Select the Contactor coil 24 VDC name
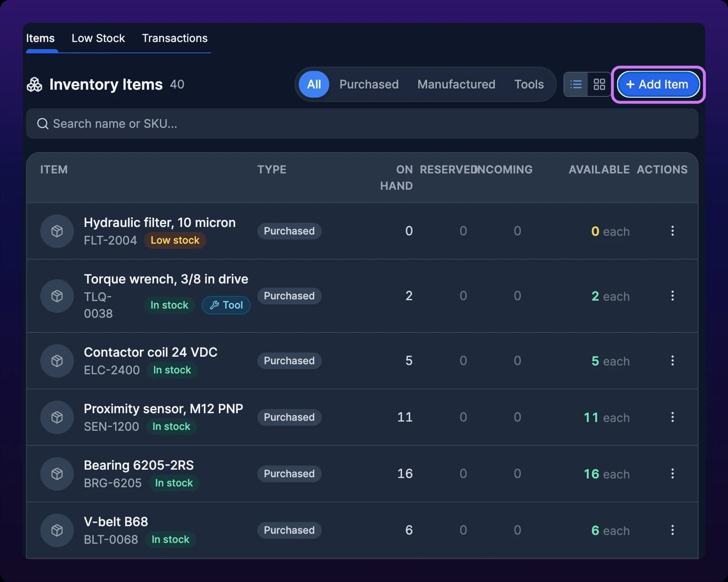This screenshot has width=728, height=582. pos(151,352)
